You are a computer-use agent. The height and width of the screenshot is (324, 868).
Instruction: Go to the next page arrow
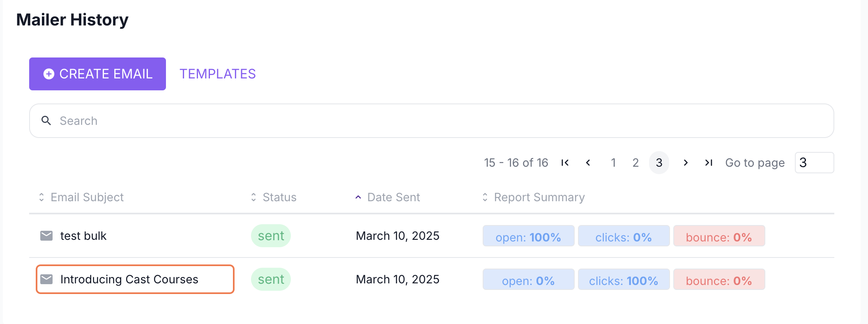pos(686,163)
